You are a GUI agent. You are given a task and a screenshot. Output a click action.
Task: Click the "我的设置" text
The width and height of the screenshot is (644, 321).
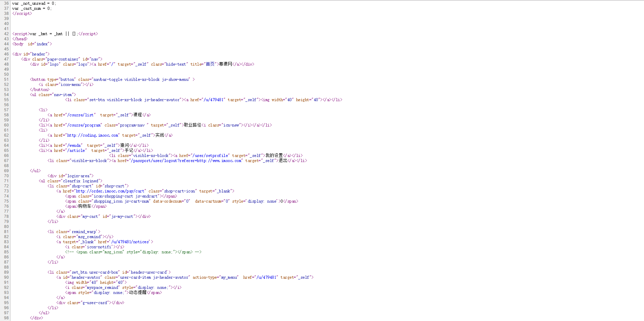274,156
